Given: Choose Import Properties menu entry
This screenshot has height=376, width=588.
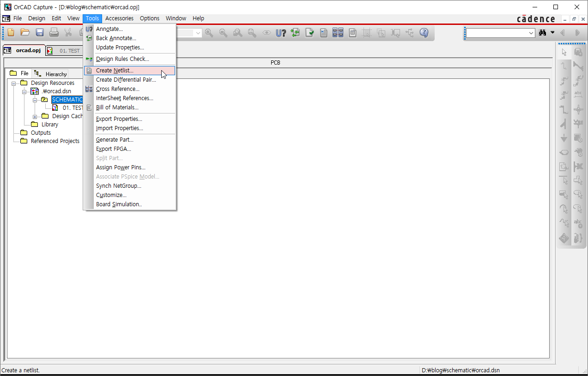Looking at the screenshot, I should 130,128.
